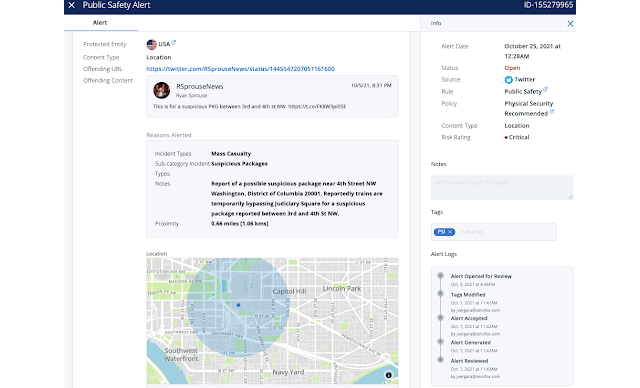Click RSprouseNews profile avatar
Image resolution: width=640 pixels, height=388 pixels.
(x=161, y=90)
